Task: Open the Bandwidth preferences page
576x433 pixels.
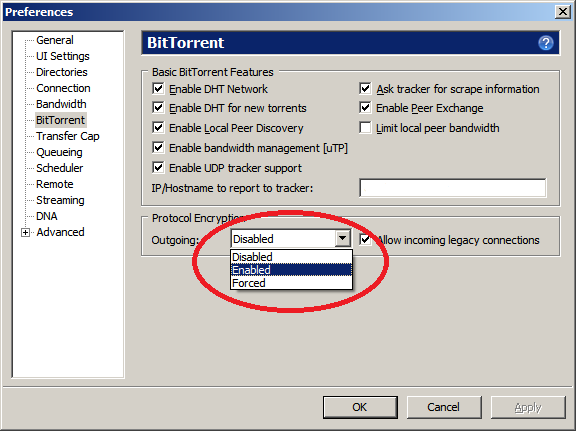Action: coord(61,104)
